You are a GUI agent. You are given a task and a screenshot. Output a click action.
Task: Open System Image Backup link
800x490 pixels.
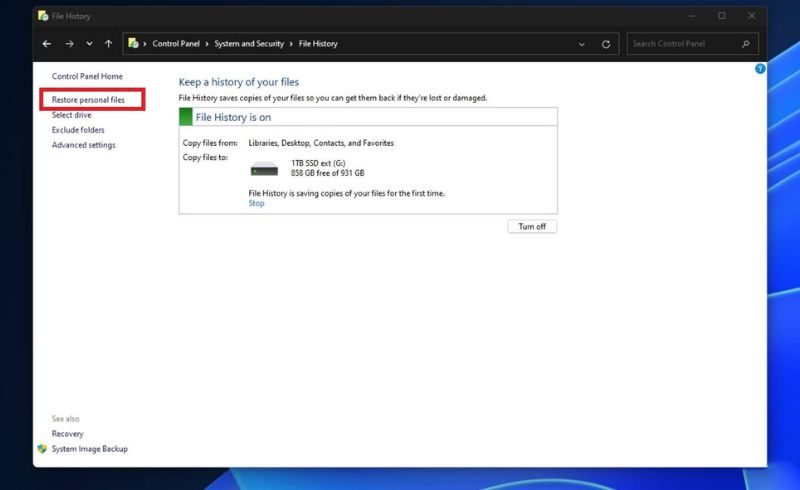(x=90, y=449)
